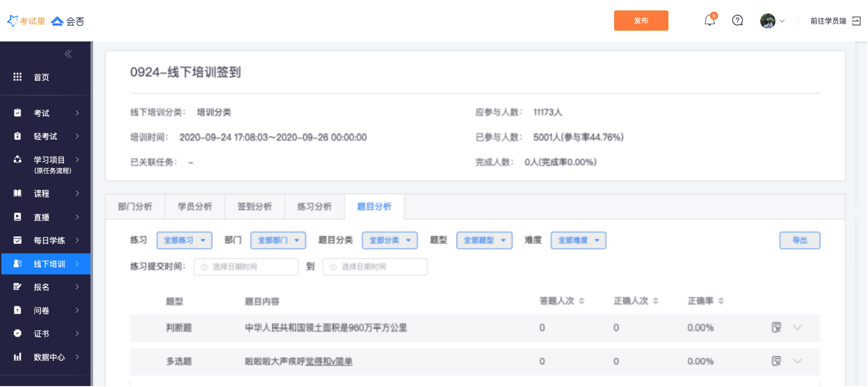The height and width of the screenshot is (387, 868).
Task: Click the 导出 export button
Action: coord(800,240)
